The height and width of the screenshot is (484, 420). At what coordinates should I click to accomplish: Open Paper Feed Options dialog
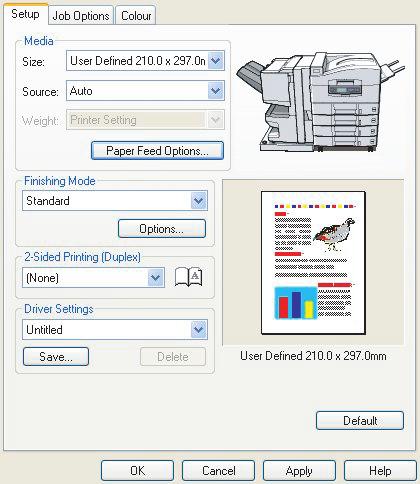click(x=157, y=151)
